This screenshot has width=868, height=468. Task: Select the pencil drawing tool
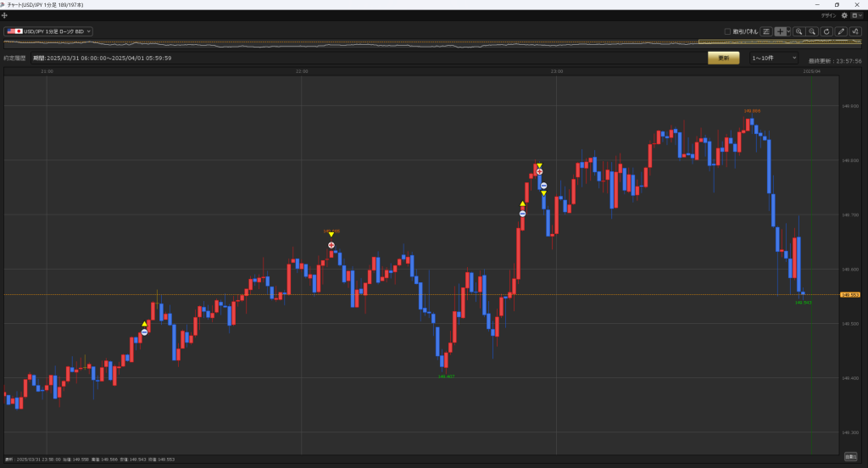point(841,31)
